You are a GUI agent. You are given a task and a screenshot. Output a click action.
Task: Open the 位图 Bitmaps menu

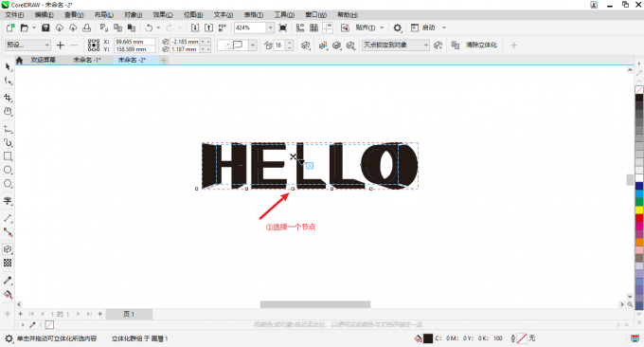[x=193, y=15]
